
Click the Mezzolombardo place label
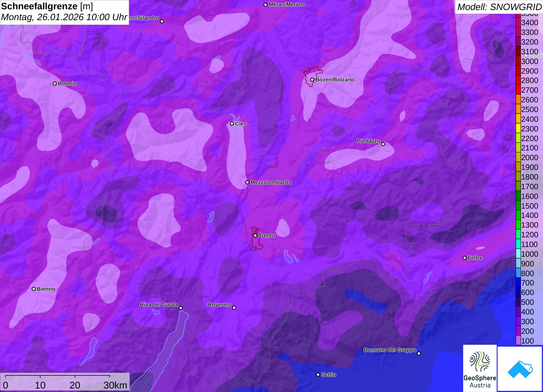(x=271, y=182)
